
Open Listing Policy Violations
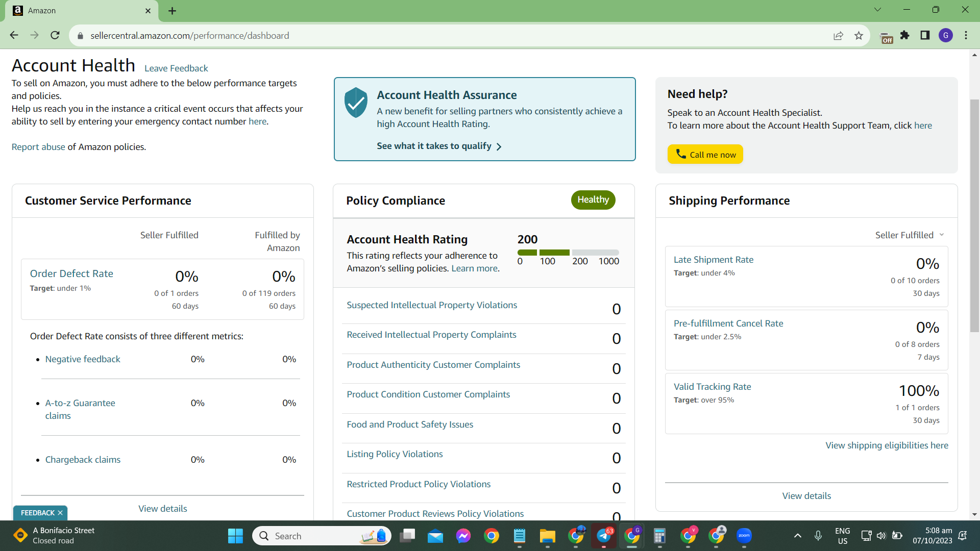click(x=395, y=454)
